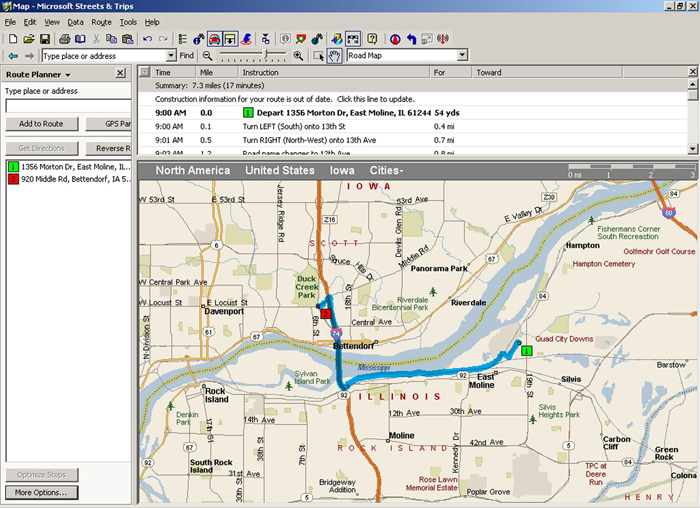Screen dimensions: 700x508
Task: Open the Route menu
Action: click(101, 21)
